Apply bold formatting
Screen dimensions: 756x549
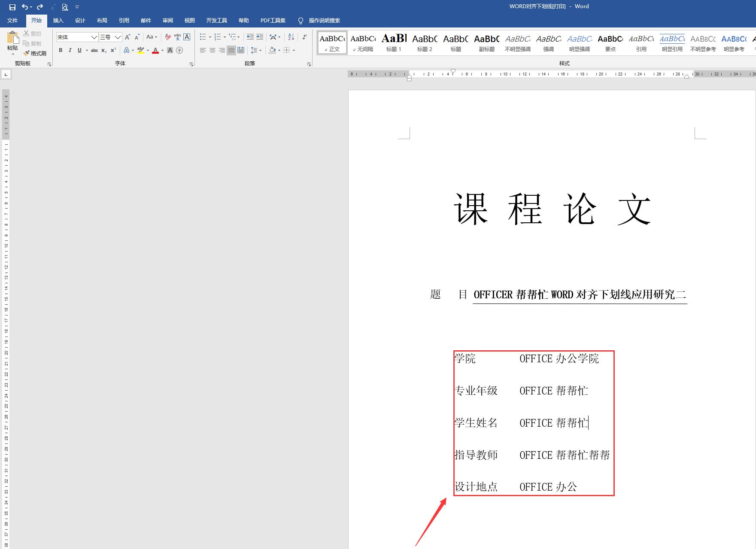[61, 50]
